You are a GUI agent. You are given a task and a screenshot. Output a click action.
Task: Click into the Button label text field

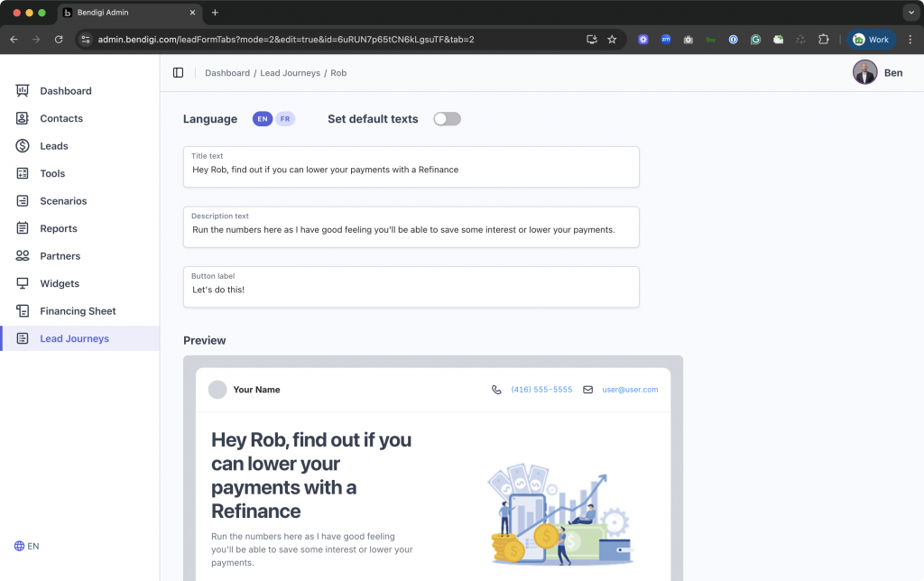click(411, 290)
